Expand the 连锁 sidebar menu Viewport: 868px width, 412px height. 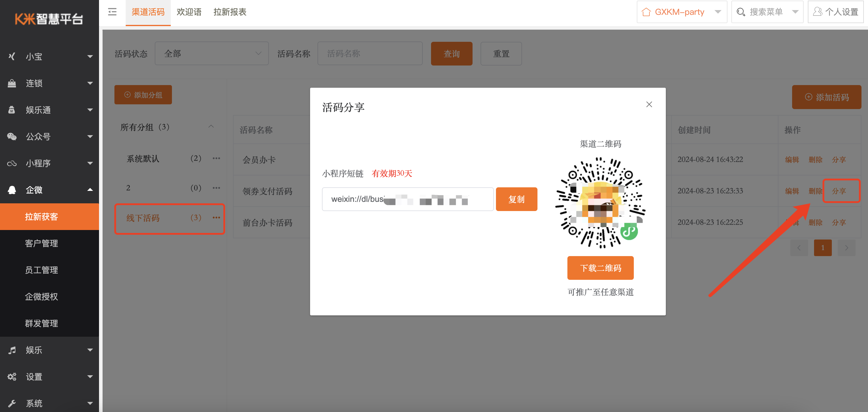click(90, 83)
